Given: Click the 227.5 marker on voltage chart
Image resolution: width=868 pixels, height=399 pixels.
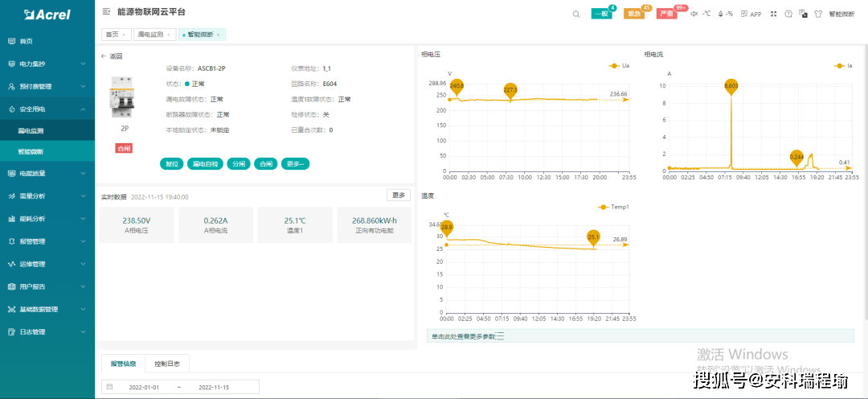Looking at the screenshot, I should (510, 90).
